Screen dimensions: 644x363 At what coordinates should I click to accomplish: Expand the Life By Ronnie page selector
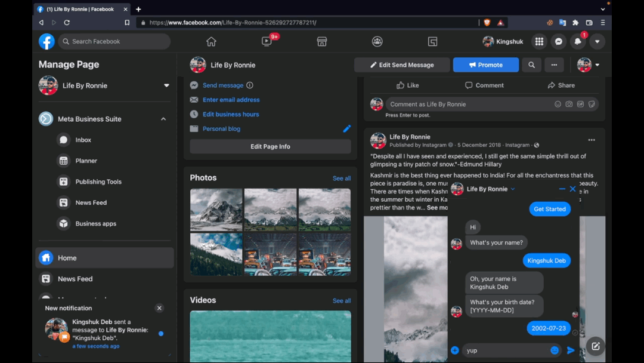166,85
